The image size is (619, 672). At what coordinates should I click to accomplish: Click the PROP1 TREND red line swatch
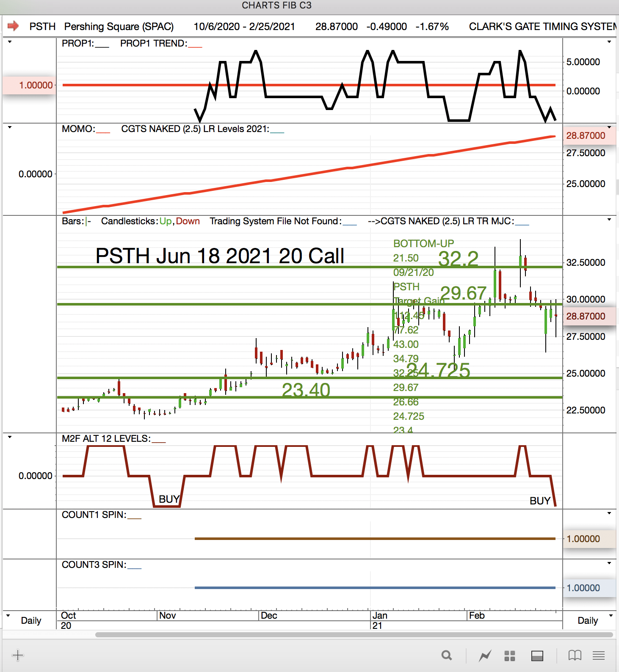point(195,47)
